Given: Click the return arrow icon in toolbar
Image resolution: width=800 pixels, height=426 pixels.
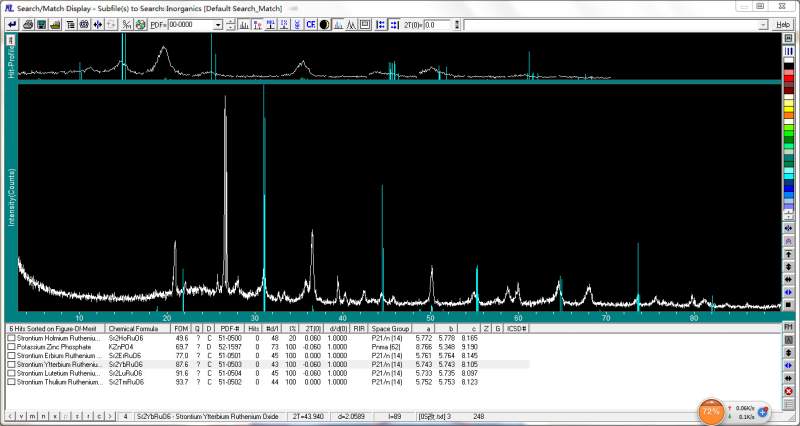Looking at the screenshot, I should click(x=11, y=24).
